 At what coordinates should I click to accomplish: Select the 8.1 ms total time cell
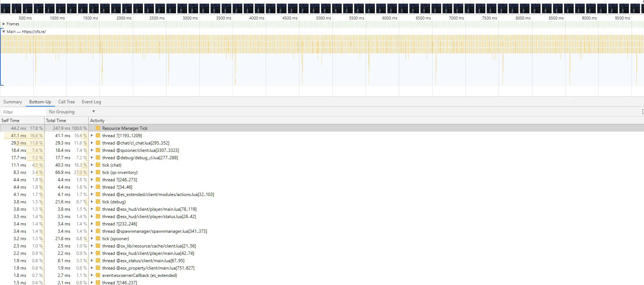click(x=64, y=261)
